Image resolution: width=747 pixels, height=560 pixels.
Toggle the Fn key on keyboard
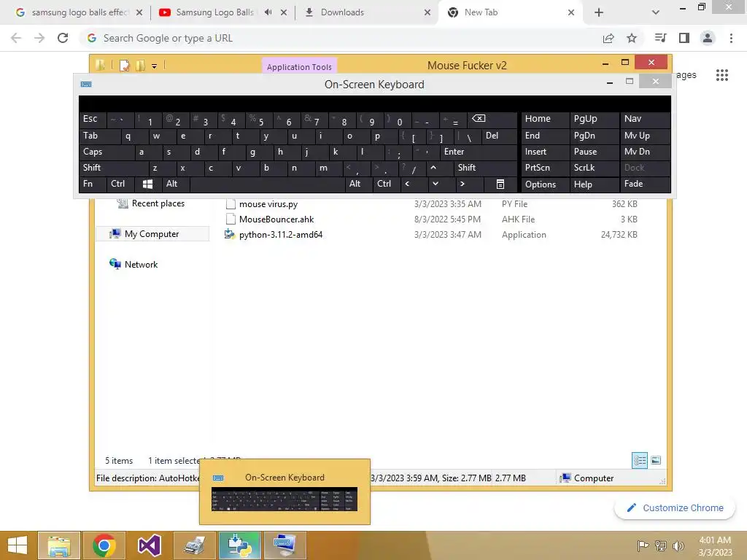click(93, 184)
